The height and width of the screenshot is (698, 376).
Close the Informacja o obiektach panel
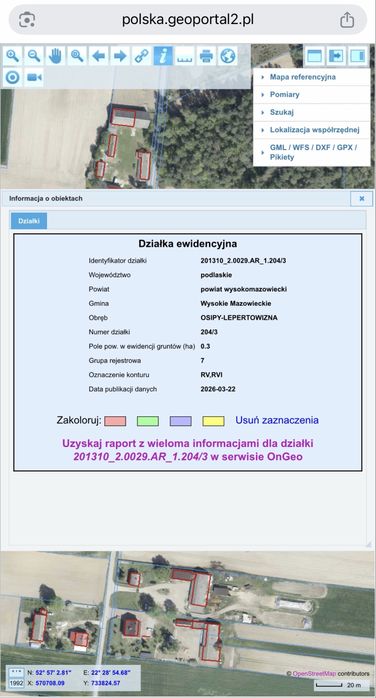[361, 199]
